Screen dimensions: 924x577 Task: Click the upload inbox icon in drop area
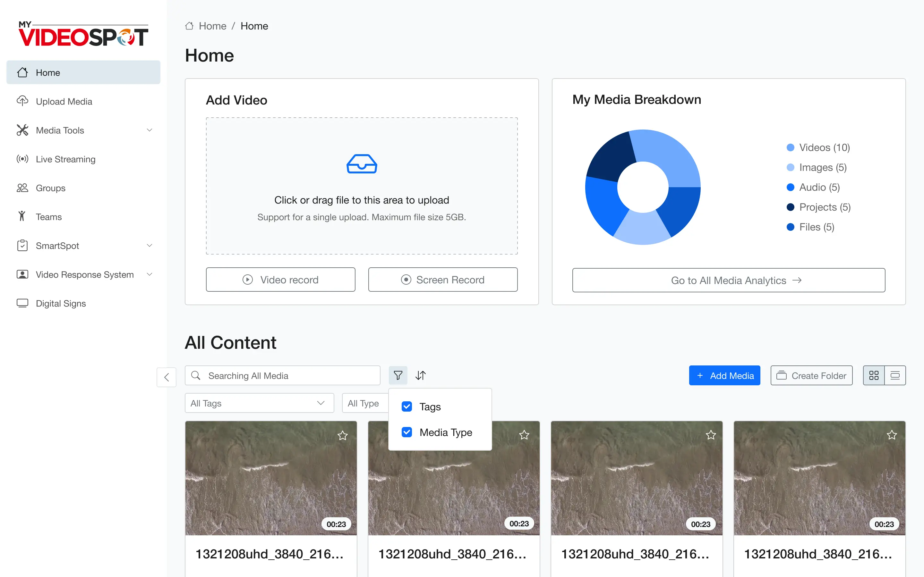point(362,164)
